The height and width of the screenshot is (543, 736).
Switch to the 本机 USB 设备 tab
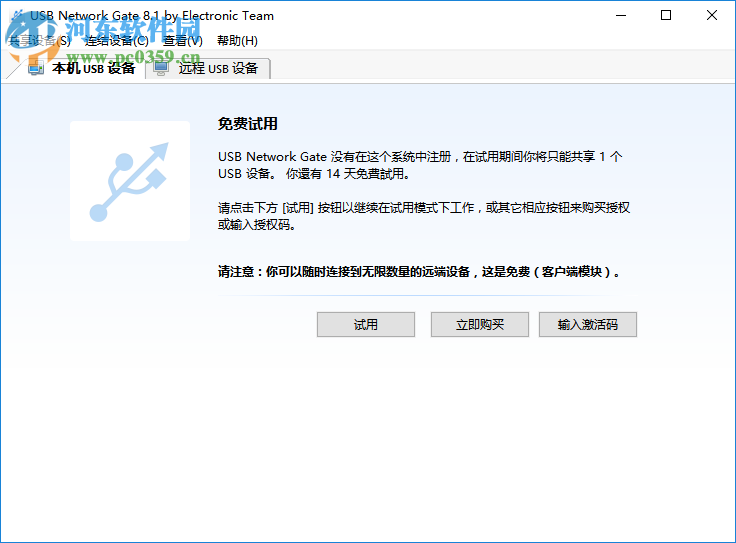tap(81, 69)
